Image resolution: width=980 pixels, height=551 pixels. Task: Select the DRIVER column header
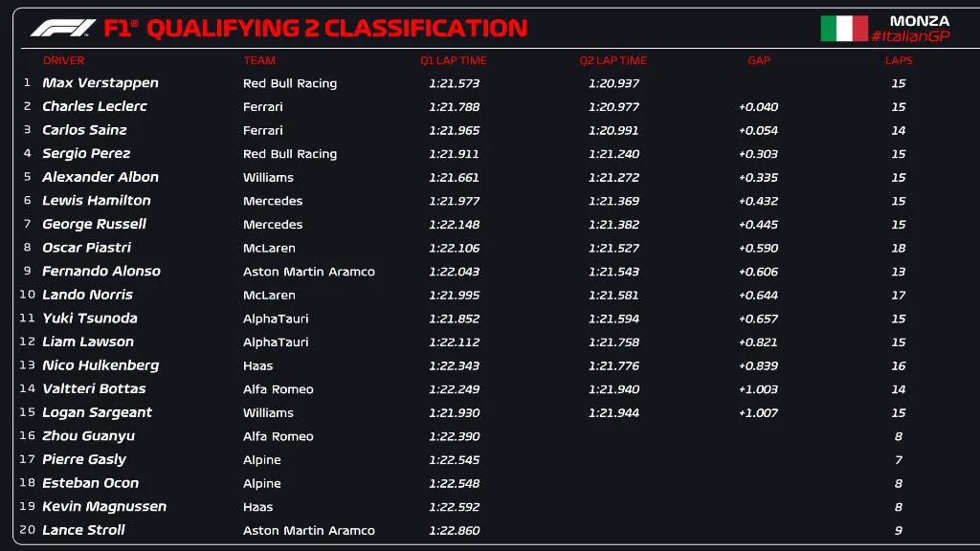(63, 60)
